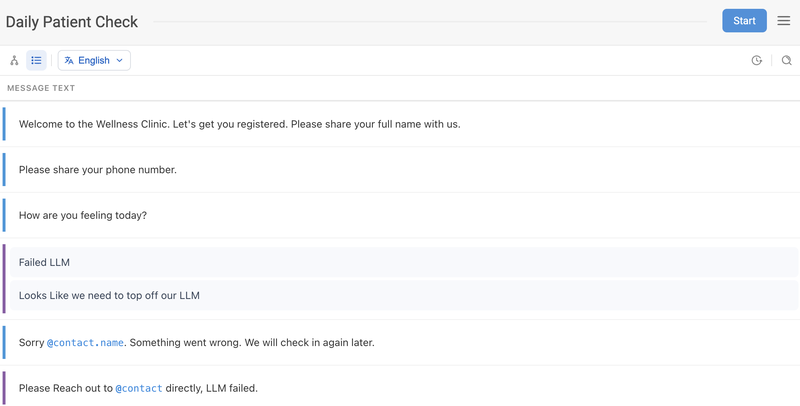The width and height of the screenshot is (800, 406).
Task: Open the hamburger menu icon
Action: (784, 21)
